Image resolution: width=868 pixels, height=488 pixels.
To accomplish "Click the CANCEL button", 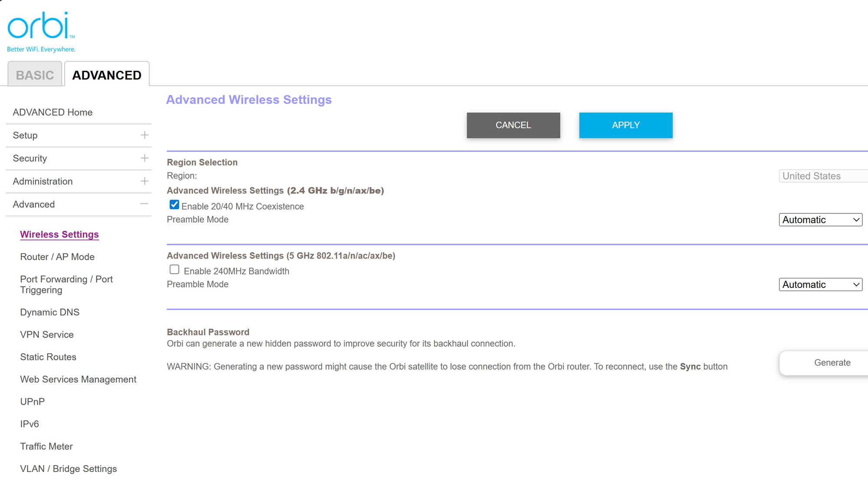I will (513, 125).
